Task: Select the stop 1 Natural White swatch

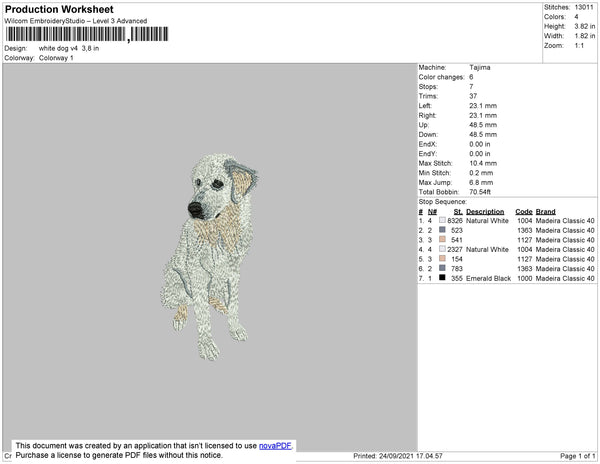Action: coord(442,220)
